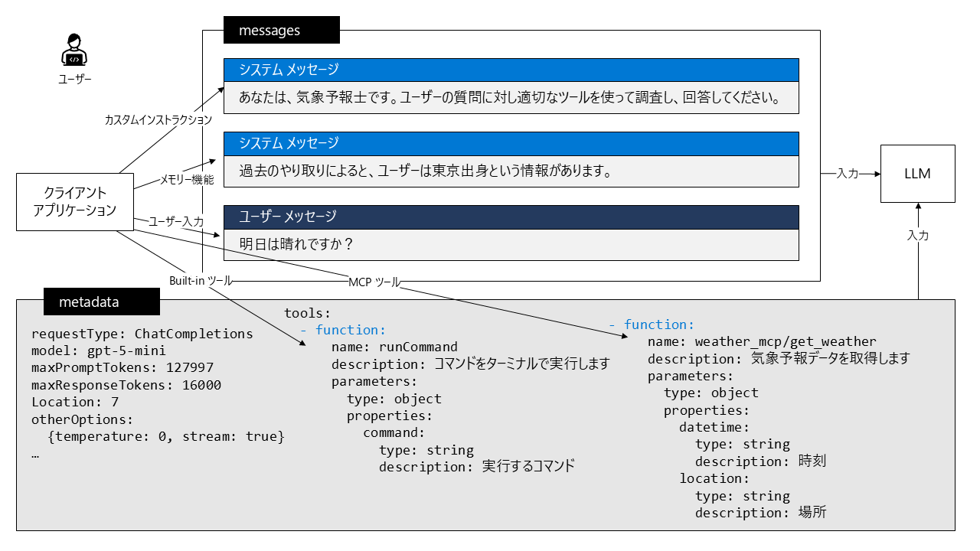
Task: Select the line name: weather_mcp/get_weather
Action: [762, 341]
